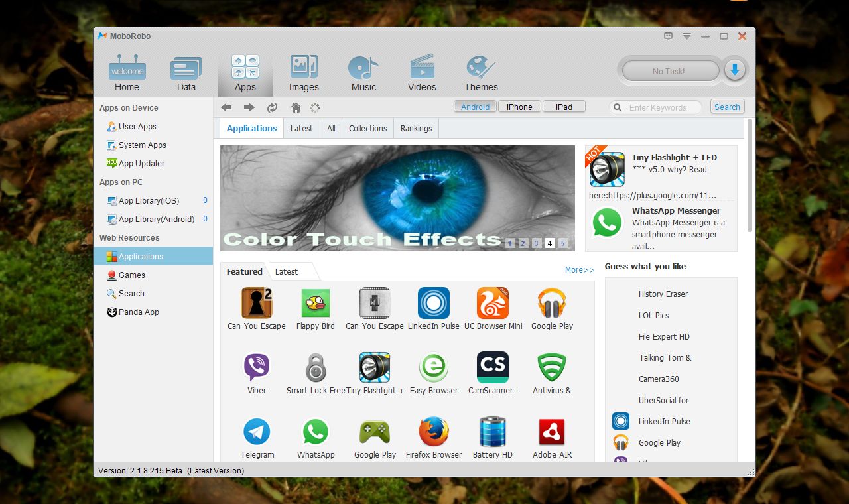Image resolution: width=849 pixels, height=504 pixels.
Task: Open Tiny Flashlight in the featured grid
Action: [x=375, y=374]
